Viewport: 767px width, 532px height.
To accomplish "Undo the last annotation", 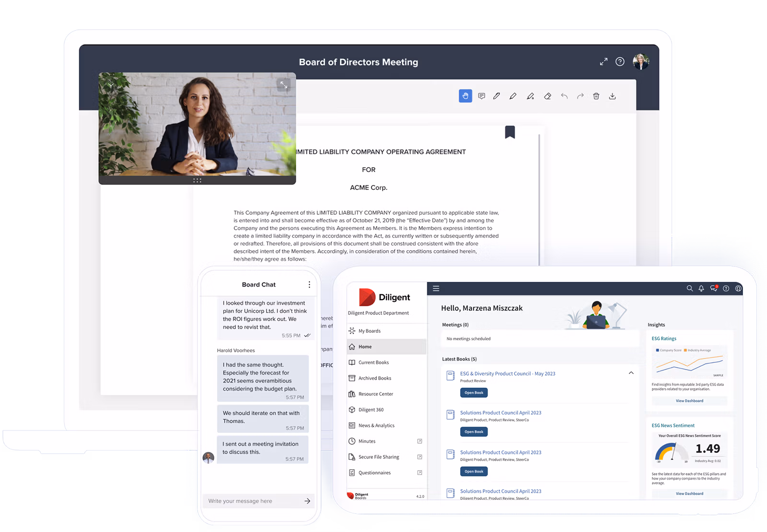I will pyautogui.click(x=564, y=96).
